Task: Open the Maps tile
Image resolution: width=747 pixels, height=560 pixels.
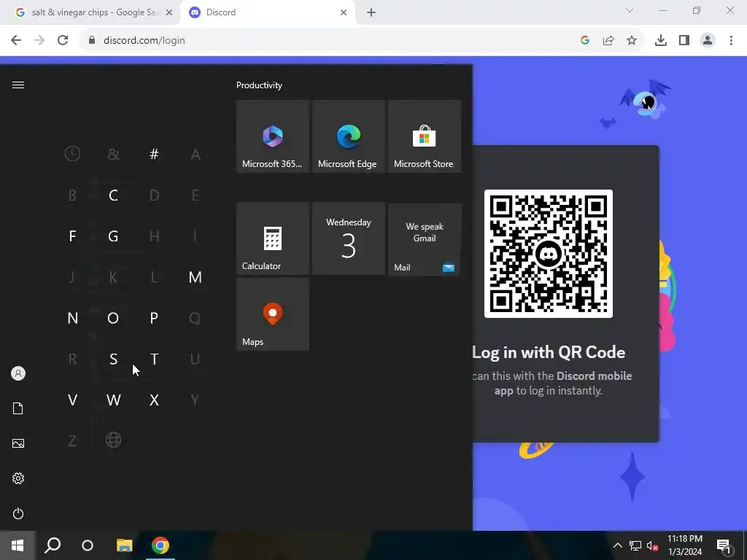Action: (273, 314)
